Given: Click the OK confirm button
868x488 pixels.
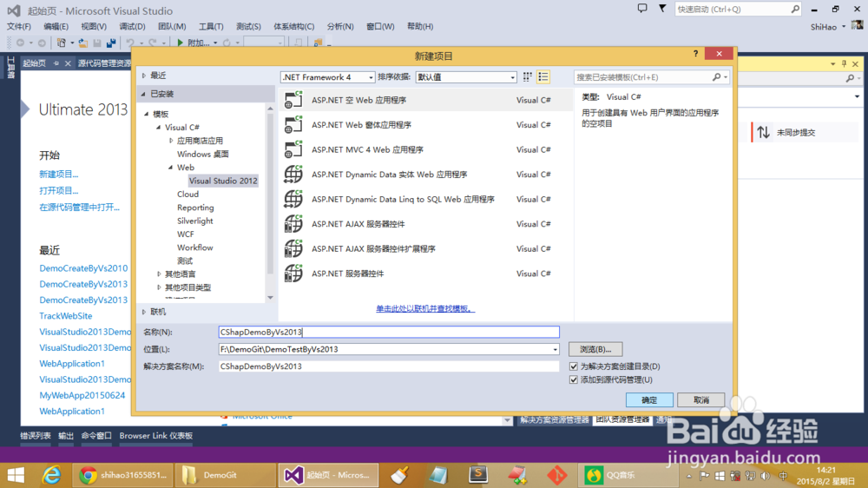Looking at the screenshot, I should 649,400.
